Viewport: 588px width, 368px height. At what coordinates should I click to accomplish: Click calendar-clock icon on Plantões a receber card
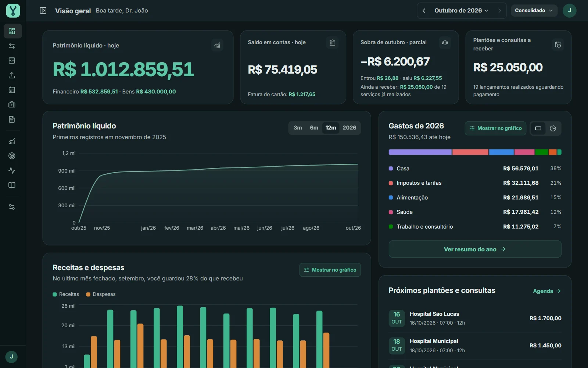click(x=558, y=45)
